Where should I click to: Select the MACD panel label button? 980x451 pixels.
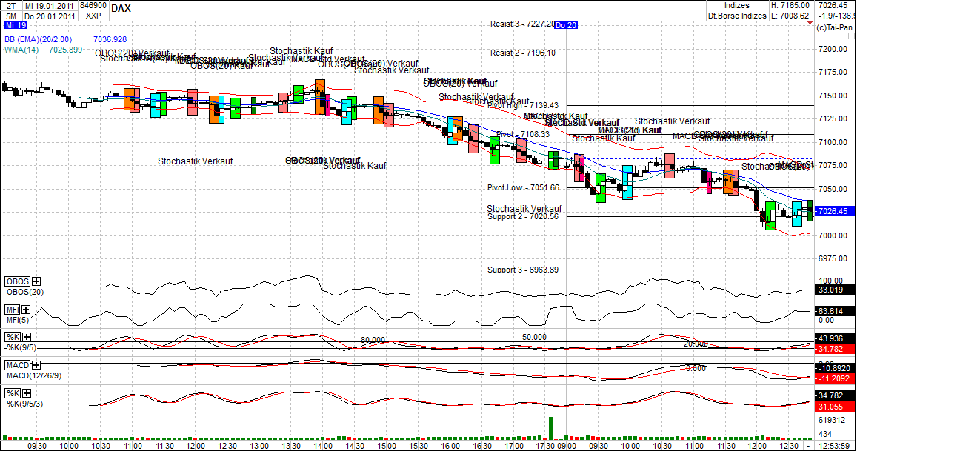coord(17,364)
